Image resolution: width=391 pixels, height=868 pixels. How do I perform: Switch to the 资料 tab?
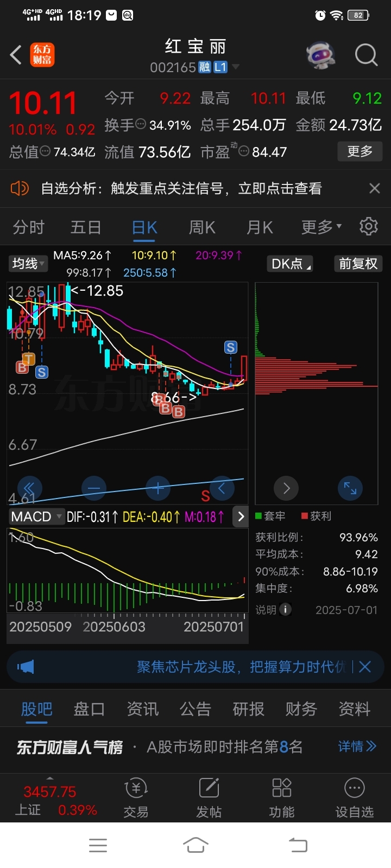click(354, 709)
